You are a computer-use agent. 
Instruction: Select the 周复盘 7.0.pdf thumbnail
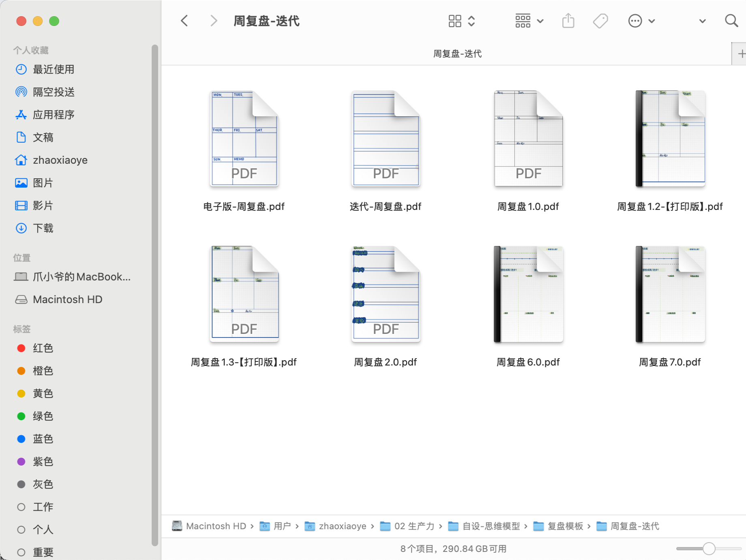(670, 294)
